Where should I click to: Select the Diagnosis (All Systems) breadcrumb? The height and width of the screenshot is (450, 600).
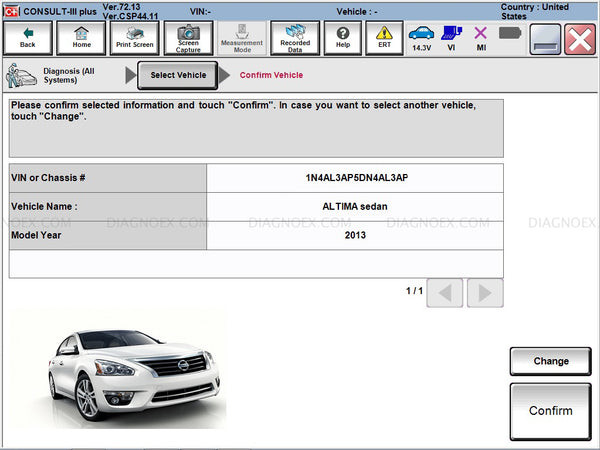[x=60, y=76]
